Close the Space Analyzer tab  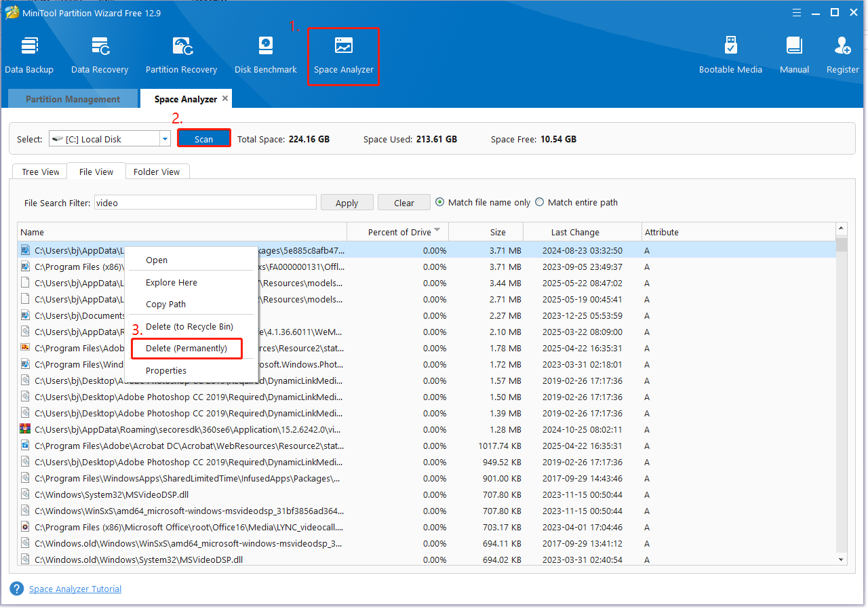pos(225,98)
